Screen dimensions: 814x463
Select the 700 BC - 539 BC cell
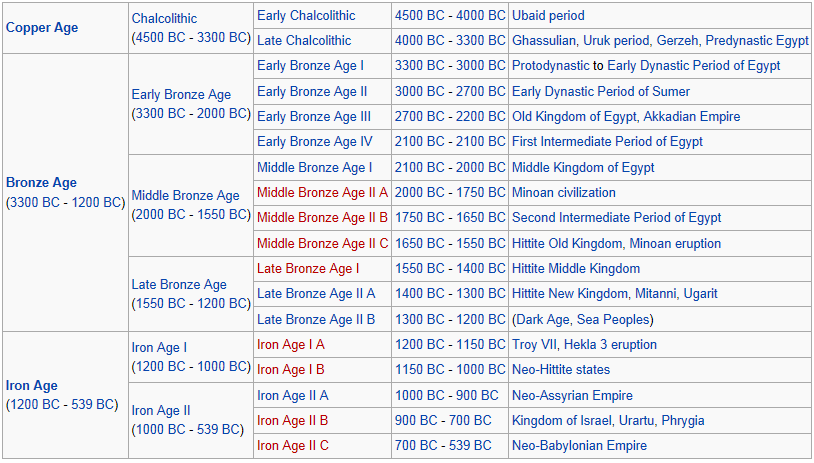coord(450,445)
